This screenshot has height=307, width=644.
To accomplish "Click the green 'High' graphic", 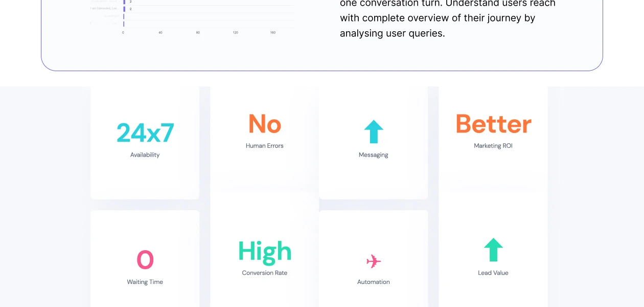I will [265, 251].
